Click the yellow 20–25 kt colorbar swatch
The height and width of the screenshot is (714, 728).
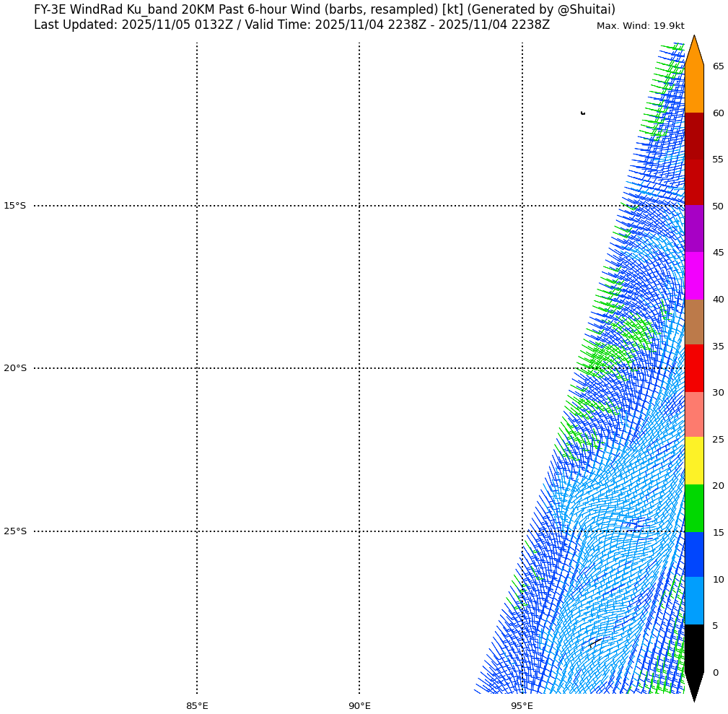tap(693, 461)
